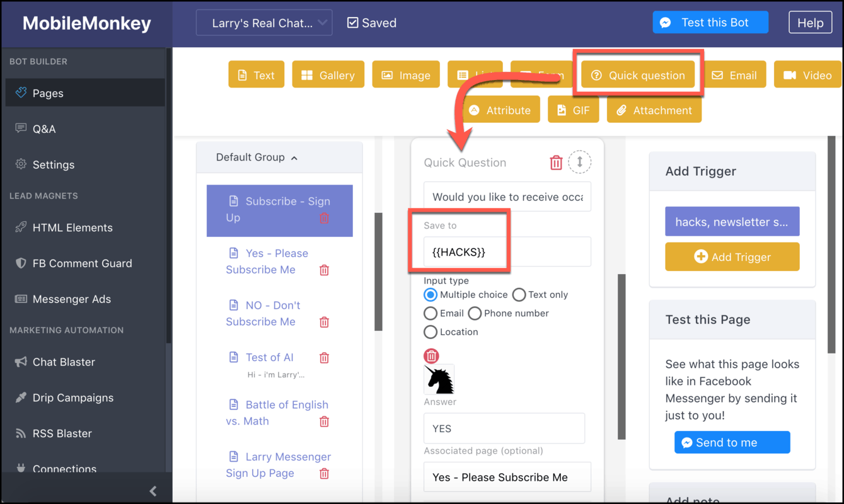Click the question text input field

click(x=507, y=197)
